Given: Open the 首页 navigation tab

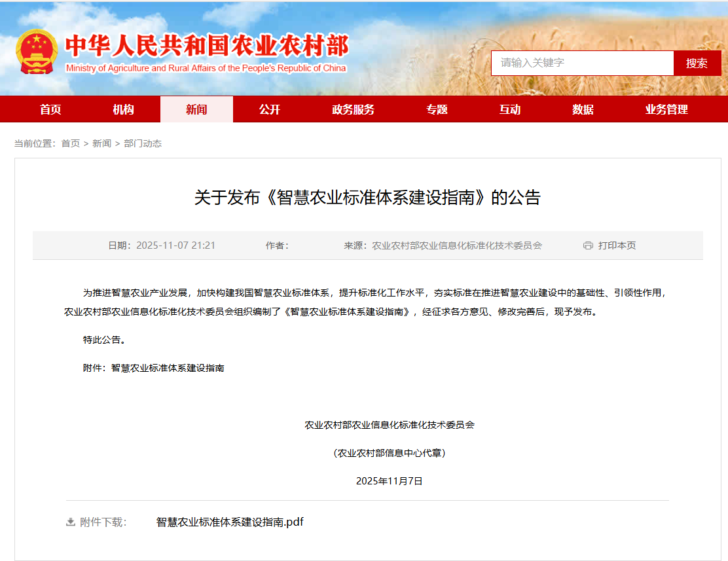Looking at the screenshot, I should pyautogui.click(x=50, y=109).
